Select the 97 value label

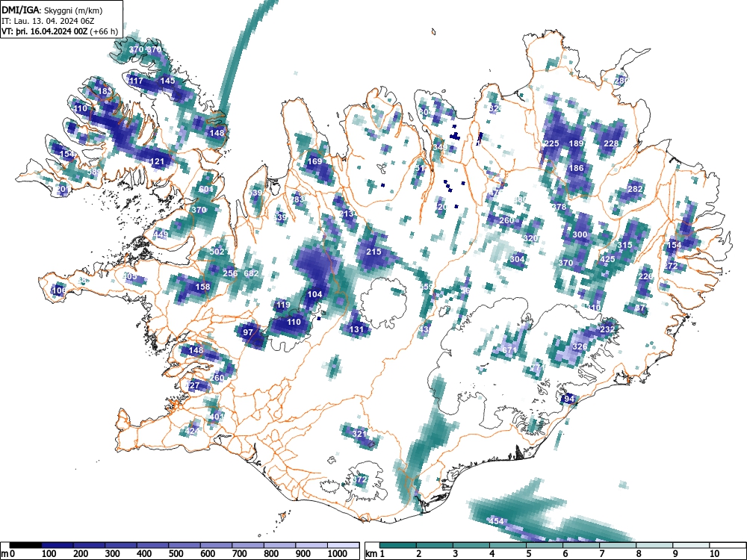248,332
